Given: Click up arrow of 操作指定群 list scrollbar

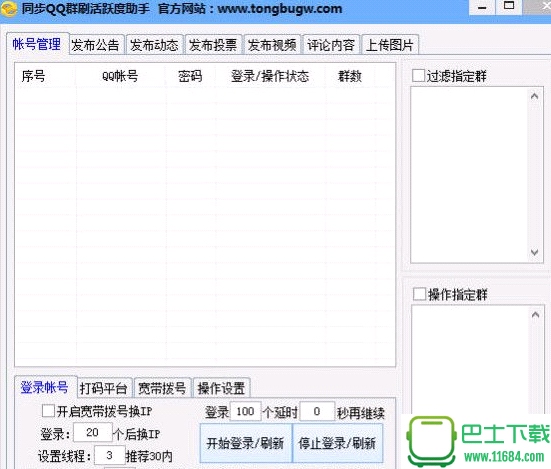Looking at the screenshot, I should (535, 315).
